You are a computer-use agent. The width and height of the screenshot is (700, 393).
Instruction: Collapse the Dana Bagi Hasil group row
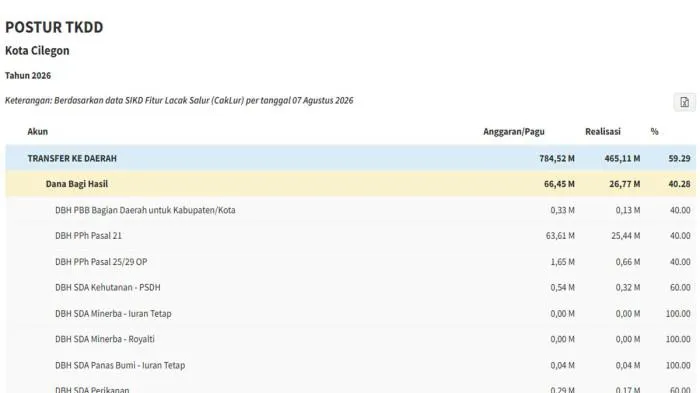350,184
